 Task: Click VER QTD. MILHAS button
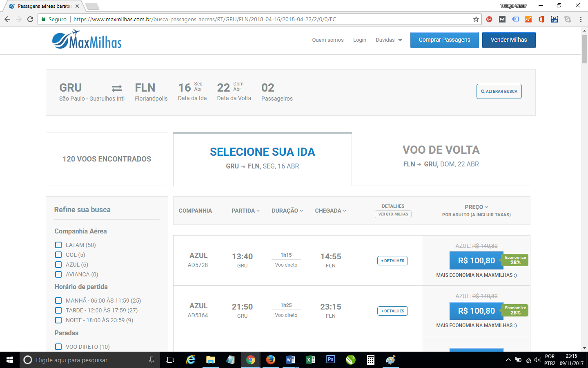tap(393, 214)
